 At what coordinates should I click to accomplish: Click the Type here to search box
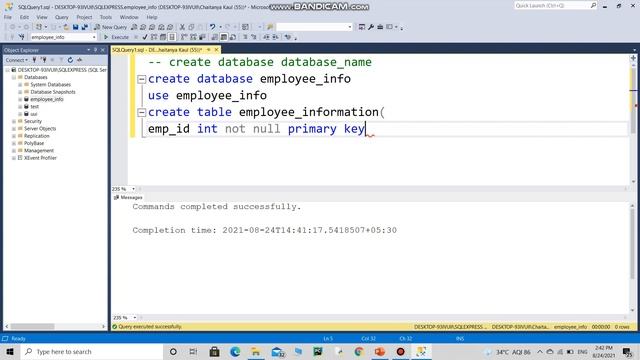click(x=92, y=351)
